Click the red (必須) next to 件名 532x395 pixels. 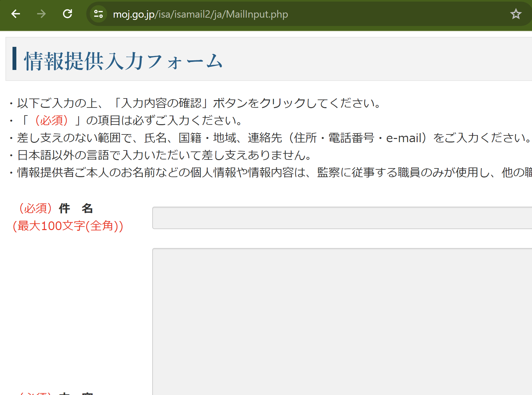click(35, 209)
